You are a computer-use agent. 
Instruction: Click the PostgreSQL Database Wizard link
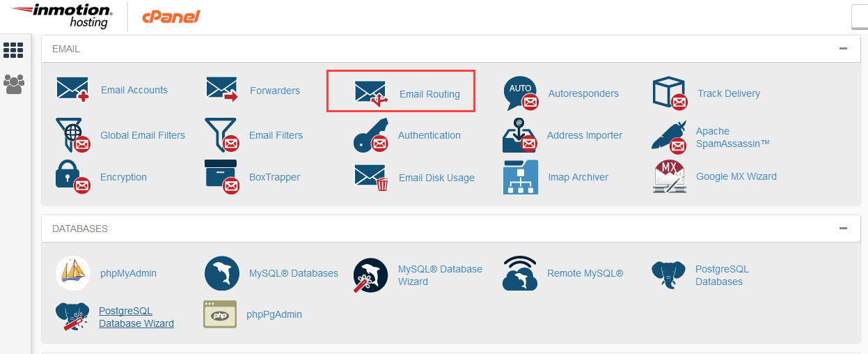136,317
